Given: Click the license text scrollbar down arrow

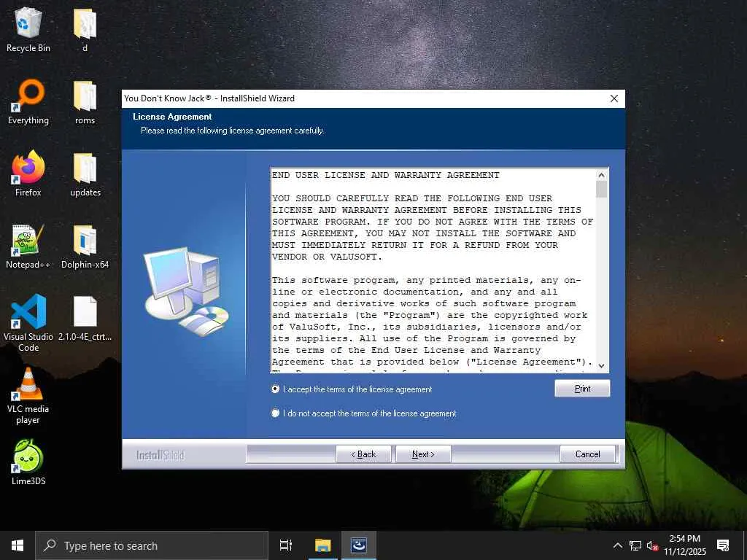Looking at the screenshot, I should [601, 366].
